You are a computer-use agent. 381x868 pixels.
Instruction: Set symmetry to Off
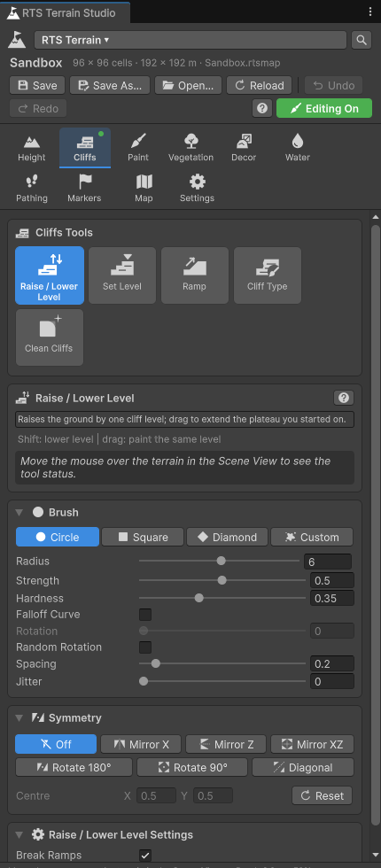point(56,744)
